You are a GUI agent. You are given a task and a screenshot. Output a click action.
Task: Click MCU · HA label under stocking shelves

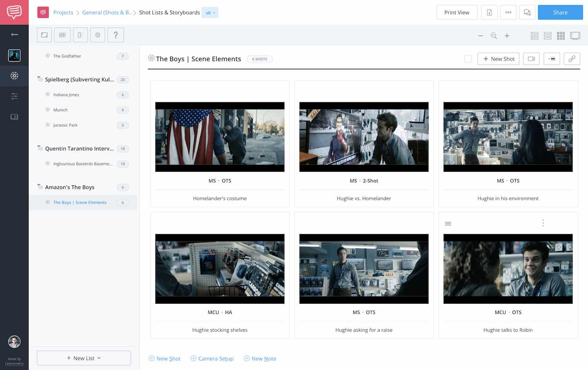[x=220, y=313]
